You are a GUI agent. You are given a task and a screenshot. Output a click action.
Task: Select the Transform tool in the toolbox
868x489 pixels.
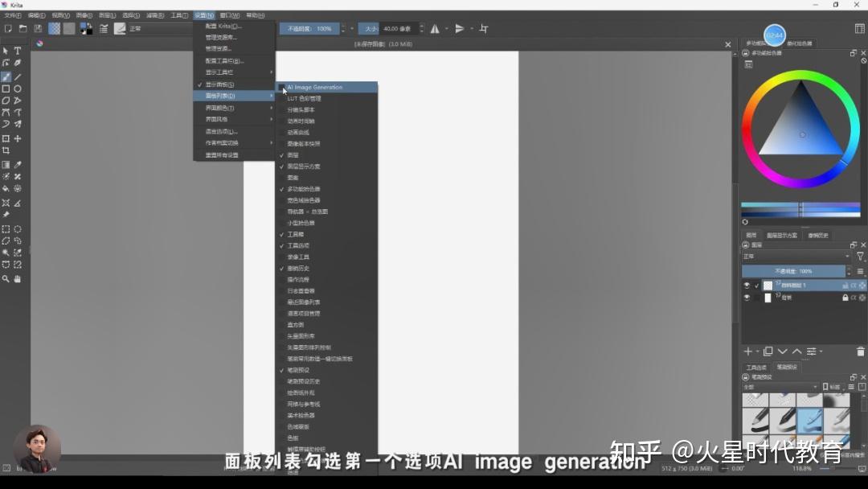pos(6,138)
